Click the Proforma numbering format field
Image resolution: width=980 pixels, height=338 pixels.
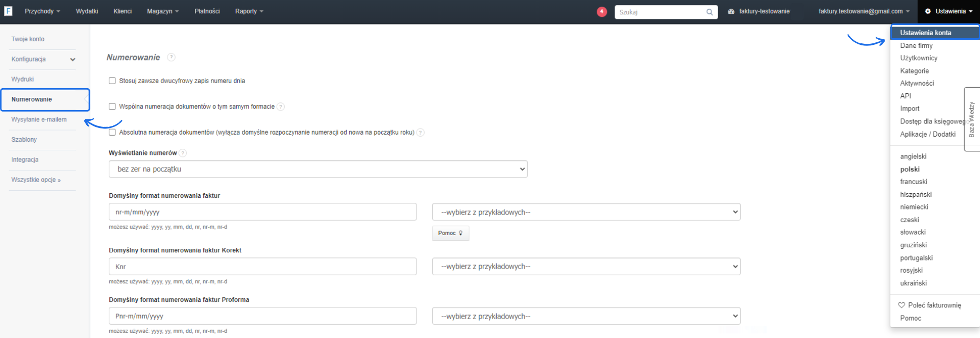(x=262, y=316)
